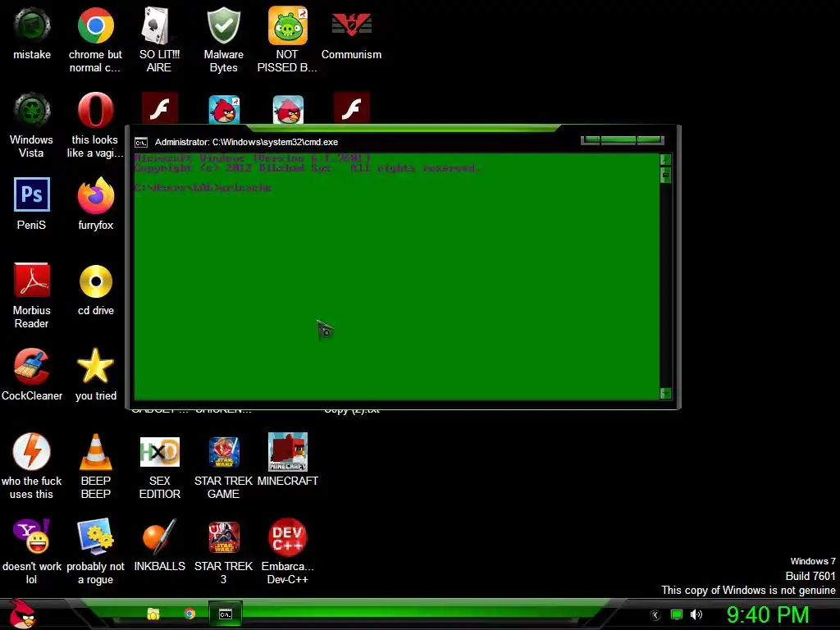Select the 'probably not a rogue' icon
The height and width of the screenshot is (630, 840).
(95, 536)
